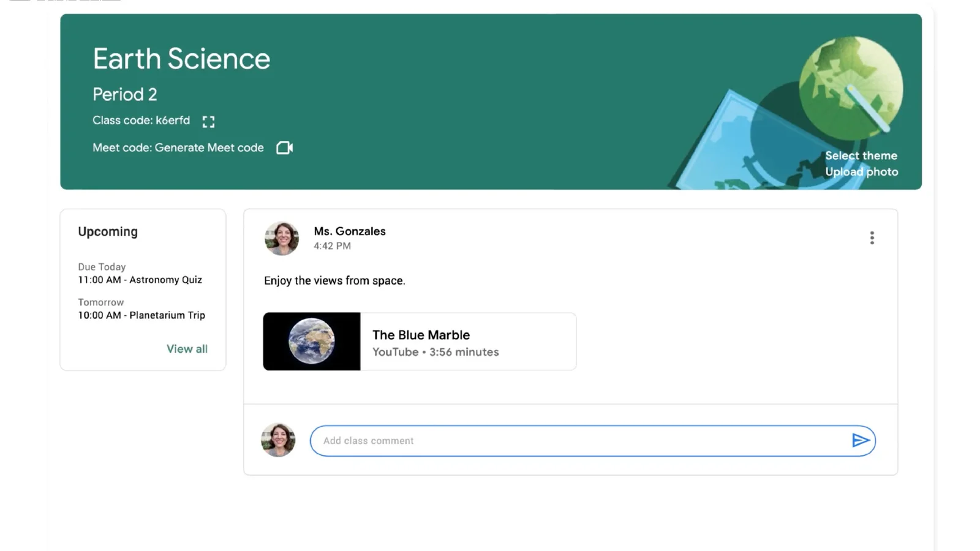Click the Earth Science class title
The width and height of the screenshot is (980, 551).
pyautogui.click(x=181, y=59)
